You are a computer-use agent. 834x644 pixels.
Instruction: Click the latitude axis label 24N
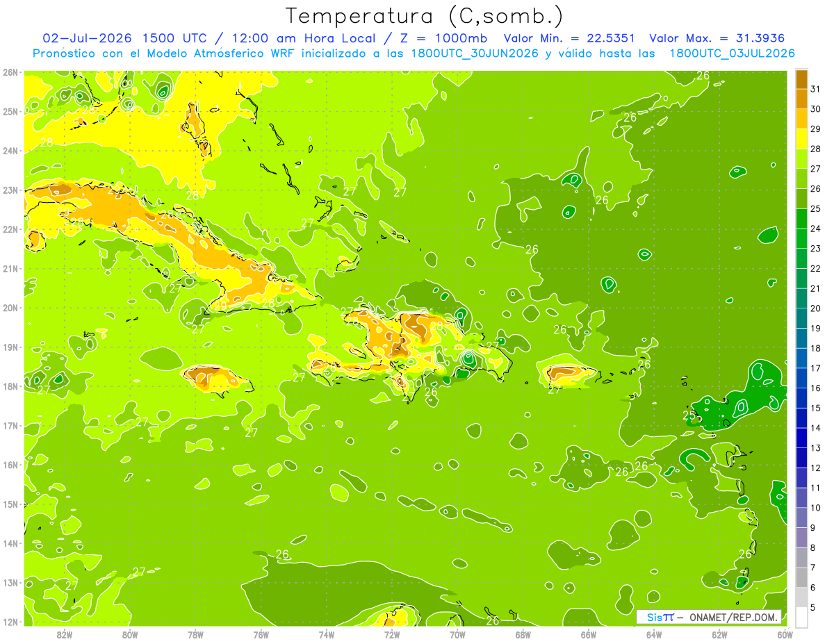point(10,151)
